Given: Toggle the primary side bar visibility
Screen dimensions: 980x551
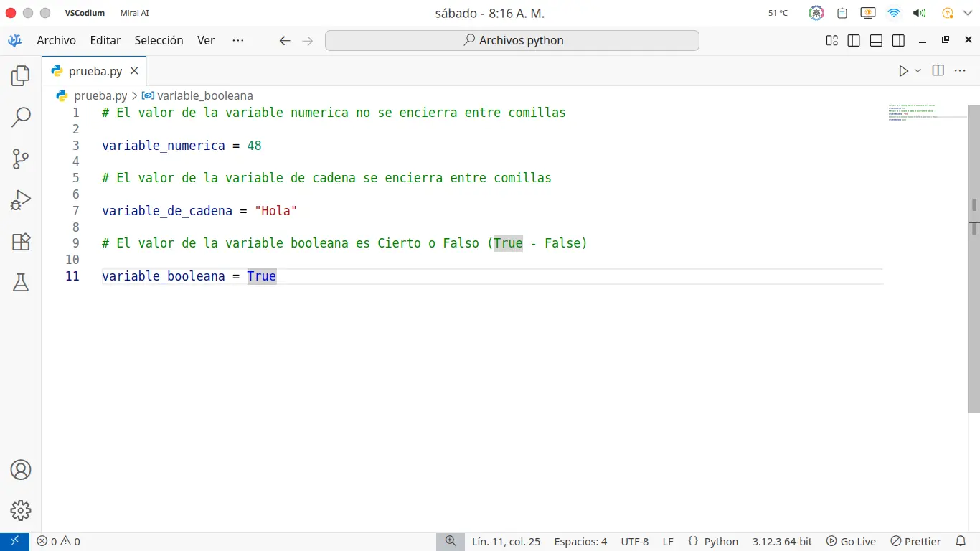Looking at the screenshot, I should click(x=854, y=41).
